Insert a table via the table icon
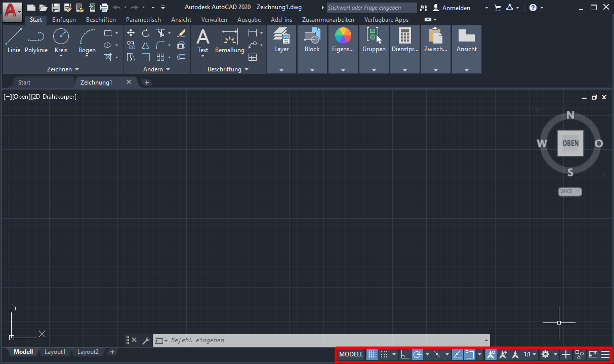614x364 pixels. (252, 57)
